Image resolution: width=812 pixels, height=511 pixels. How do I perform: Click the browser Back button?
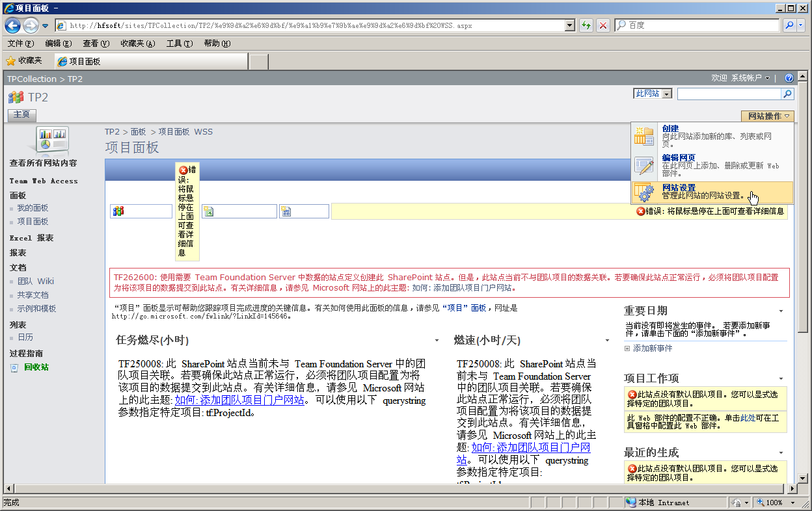(12, 25)
